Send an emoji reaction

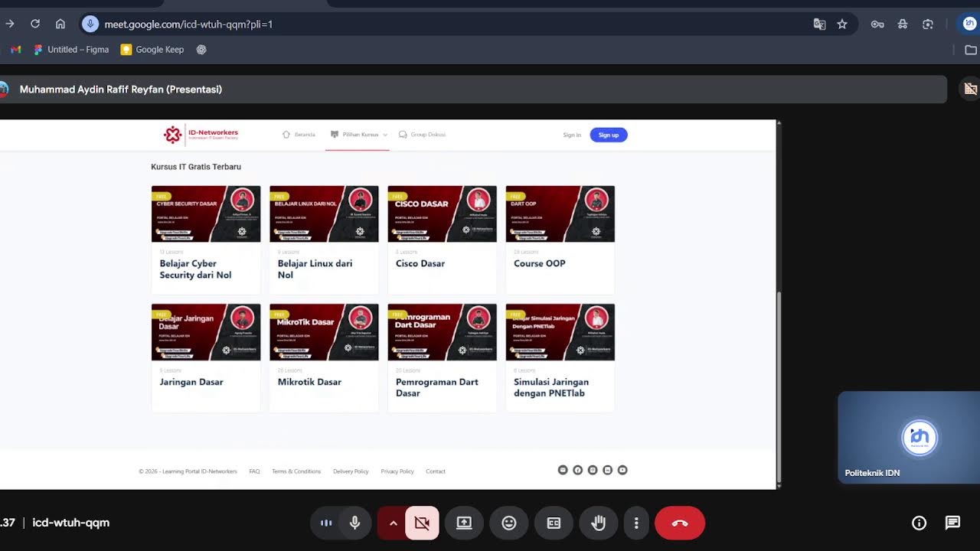(509, 523)
